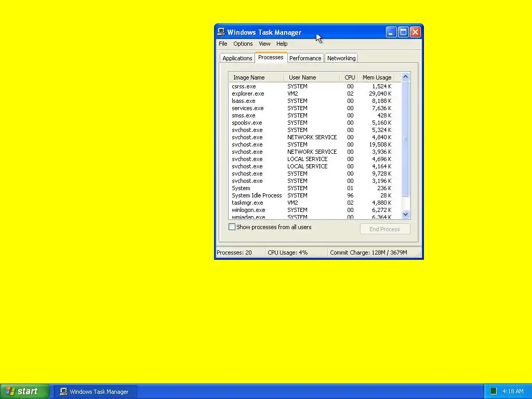This screenshot has height=399, width=532.
Task: Open the Help menu
Action: click(282, 44)
